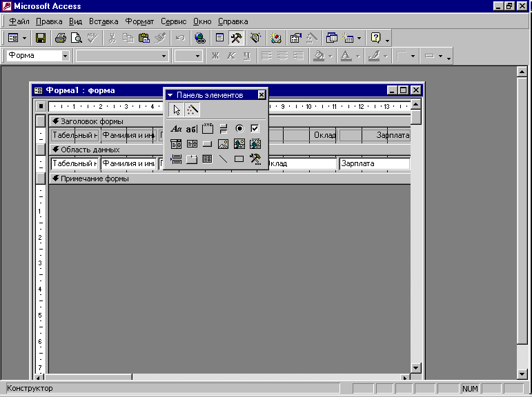This screenshot has width=532, height=397.
Task: Select the Text Box 'ab|' tool
Action: [x=192, y=129]
